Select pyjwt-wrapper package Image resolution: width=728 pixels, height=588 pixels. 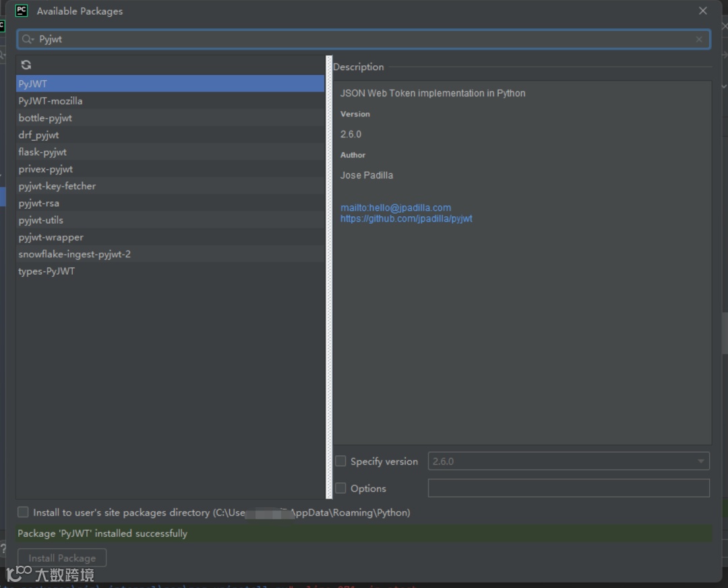(171, 237)
